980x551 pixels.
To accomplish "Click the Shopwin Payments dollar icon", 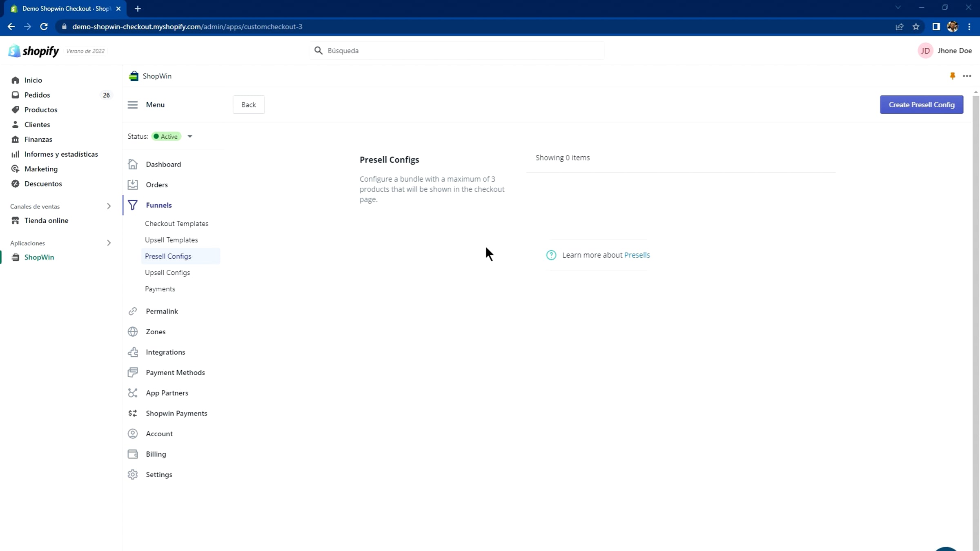I will pyautogui.click(x=133, y=413).
